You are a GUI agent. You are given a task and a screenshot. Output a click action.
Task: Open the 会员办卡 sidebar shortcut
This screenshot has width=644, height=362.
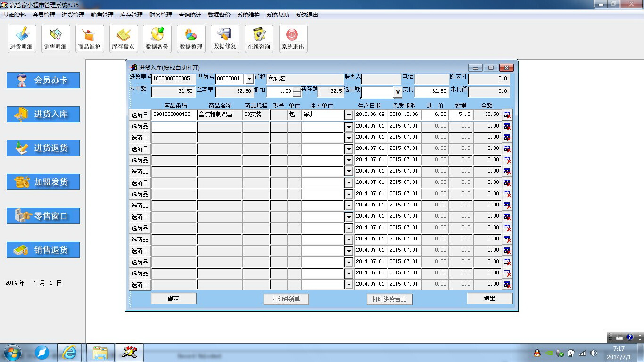pos(43,80)
